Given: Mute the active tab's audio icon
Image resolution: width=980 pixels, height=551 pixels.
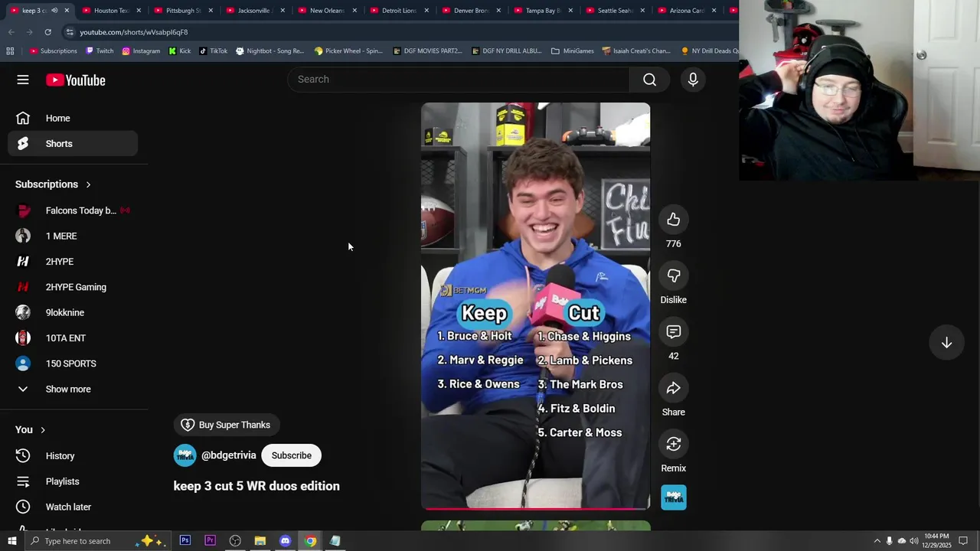Looking at the screenshot, I should 54,11.
